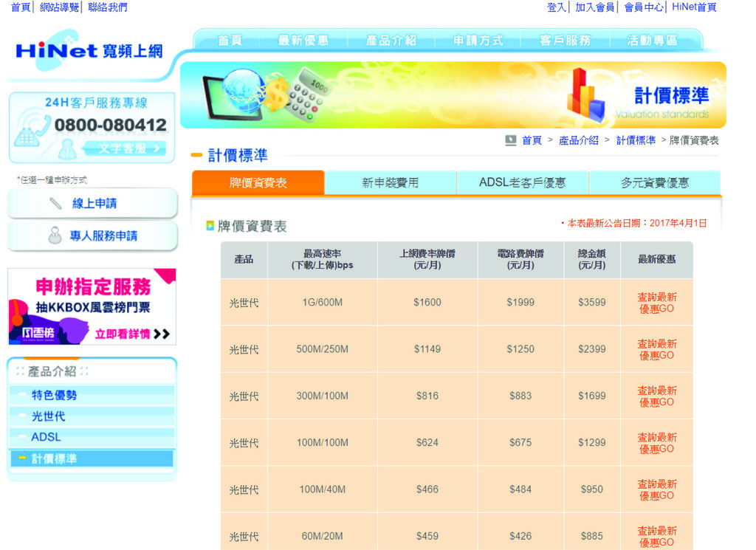Image resolution: width=756 pixels, height=550 pixels.
Task: Select 光世代 in the product sidebar
Action: [48, 416]
